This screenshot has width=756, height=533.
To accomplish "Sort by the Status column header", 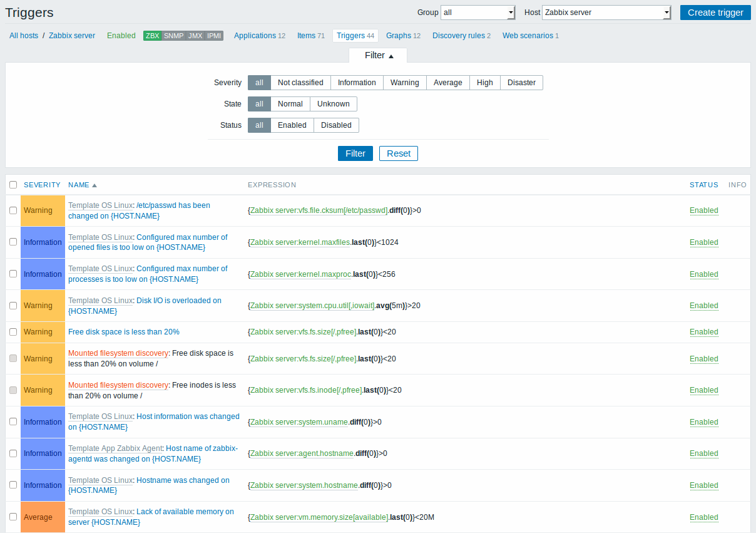I will [704, 185].
